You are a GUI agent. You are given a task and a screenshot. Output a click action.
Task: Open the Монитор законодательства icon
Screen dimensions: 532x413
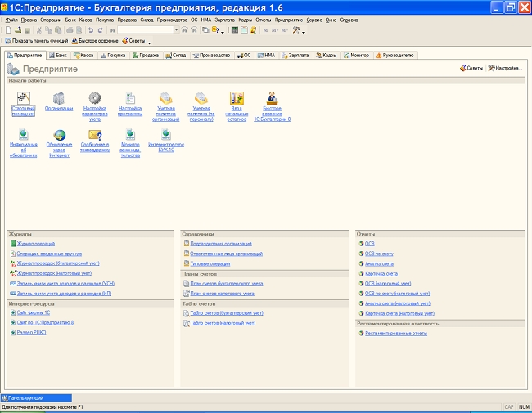pyautogui.click(x=130, y=135)
